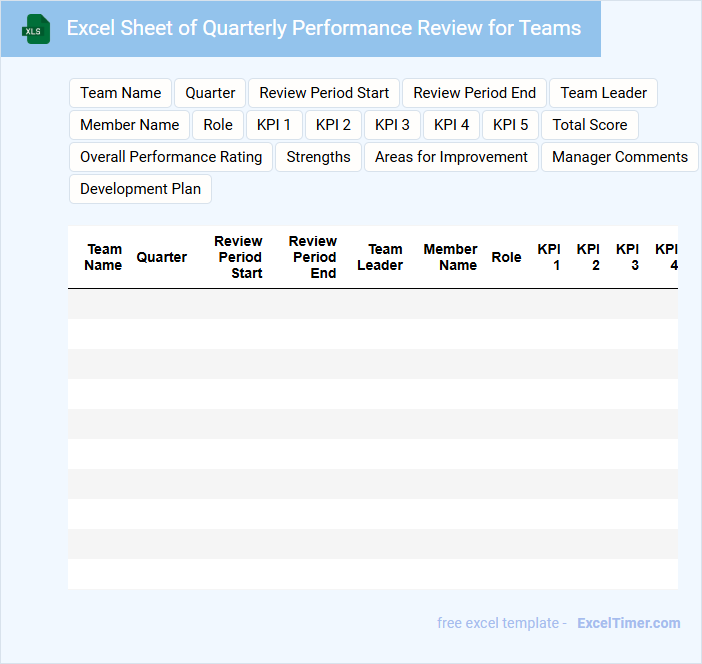Choose the Review Period End tag
This screenshot has height=664, width=702.
[474, 93]
